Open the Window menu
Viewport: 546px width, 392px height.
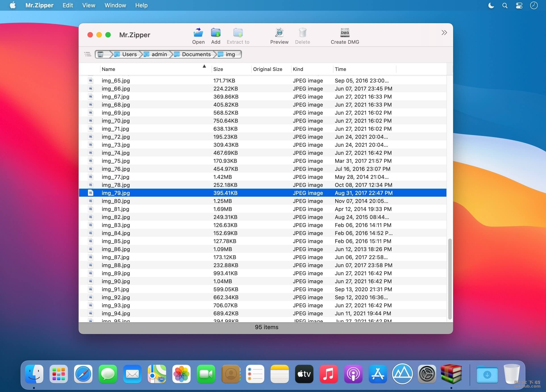pyautogui.click(x=115, y=5)
